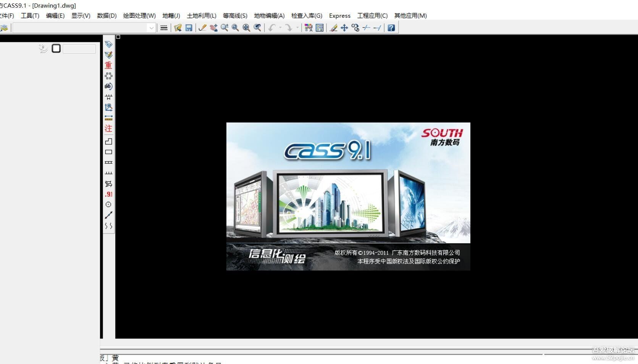This screenshot has height=364, width=638.
Task: Open the layer manager icon in the toolbar
Action: coord(4,28)
